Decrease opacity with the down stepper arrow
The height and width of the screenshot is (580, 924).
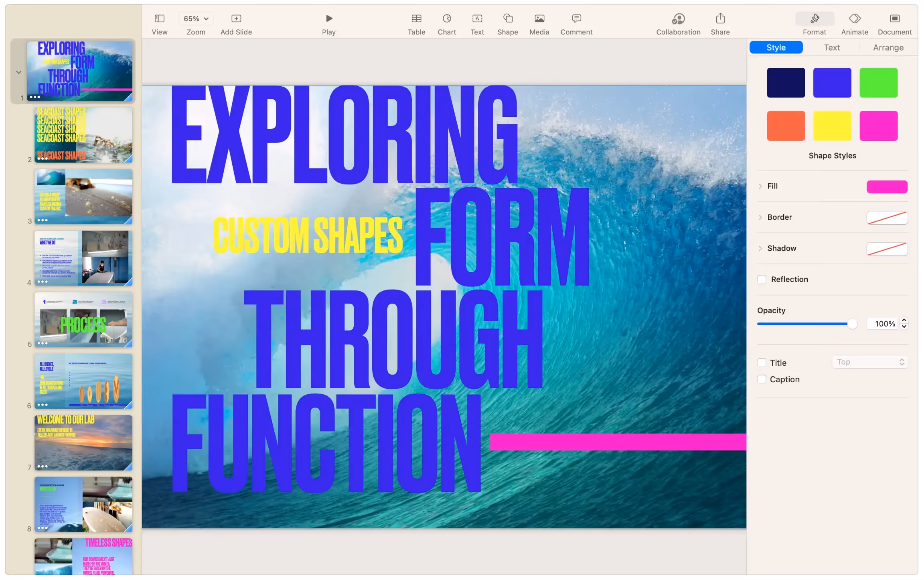coord(904,327)
